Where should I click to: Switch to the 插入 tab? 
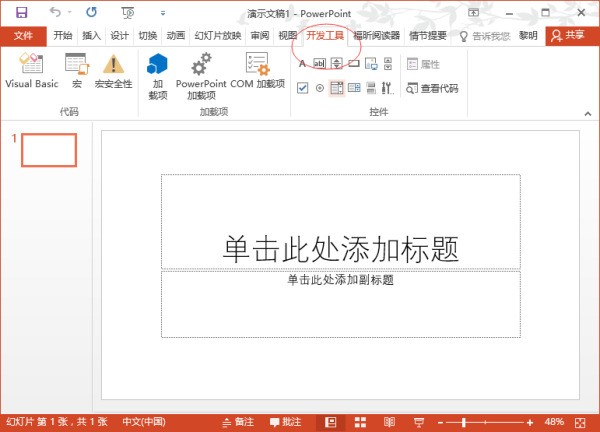pyautogui.click(x=92, y=35)
